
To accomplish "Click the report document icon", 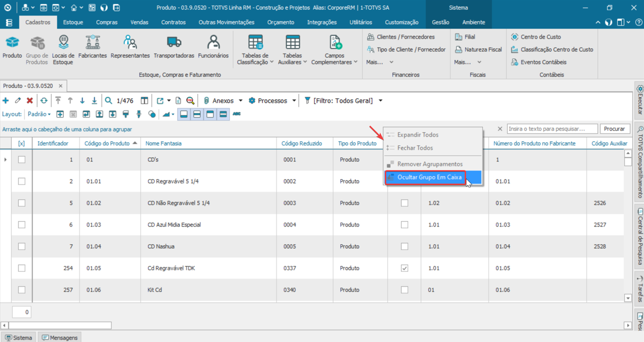I will (178, 101).
